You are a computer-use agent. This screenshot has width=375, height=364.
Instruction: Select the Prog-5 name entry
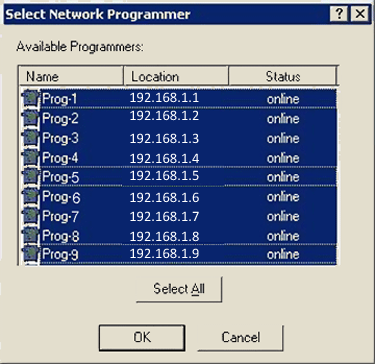[x=61, y=177]
